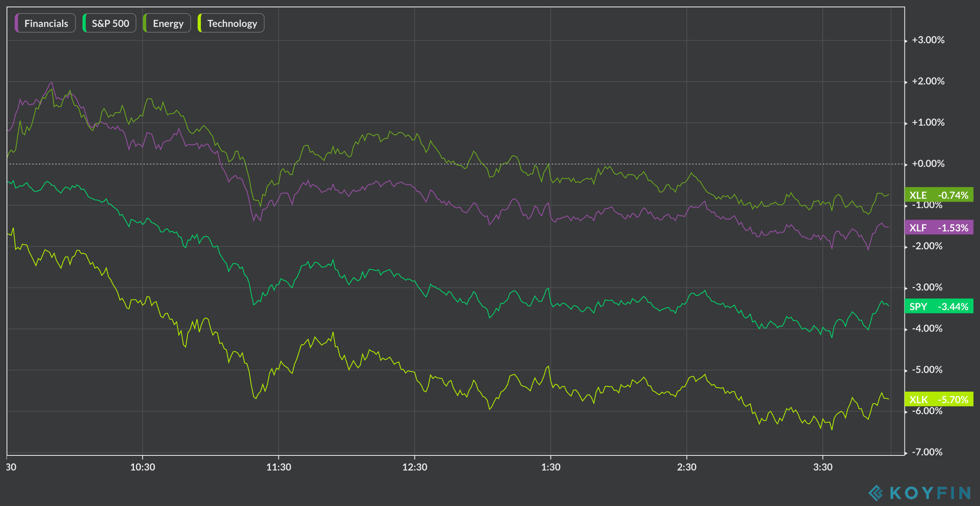Click the 1:30 time axis label
This screenshot has width=980, height=506.
coord(550,467)
